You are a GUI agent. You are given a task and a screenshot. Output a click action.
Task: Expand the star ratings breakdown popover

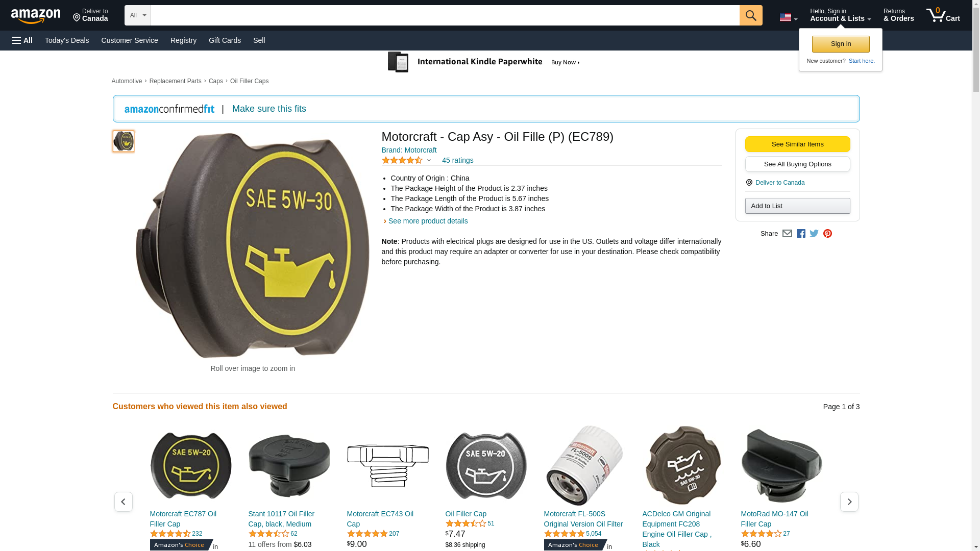pyautogui.click(x=407, y=160)
